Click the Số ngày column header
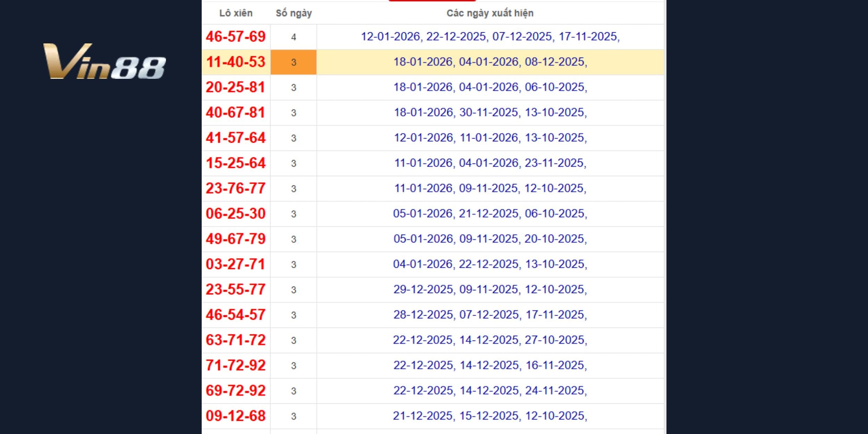 [293, 13]
